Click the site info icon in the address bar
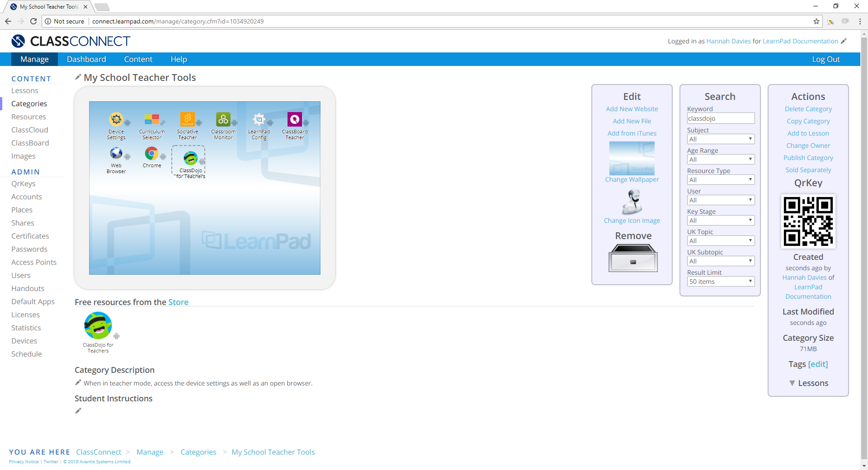Image resolution: width=868 pixels, height=470 pixels. pyautogui.click(x=48, y=21)
